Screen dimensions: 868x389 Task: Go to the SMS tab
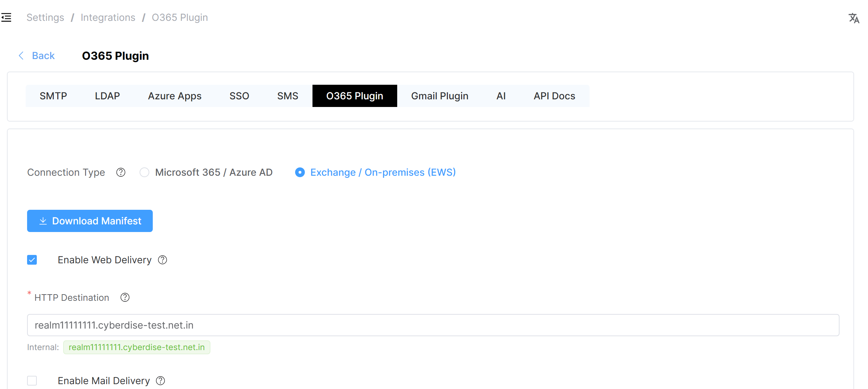click(287, 96)
